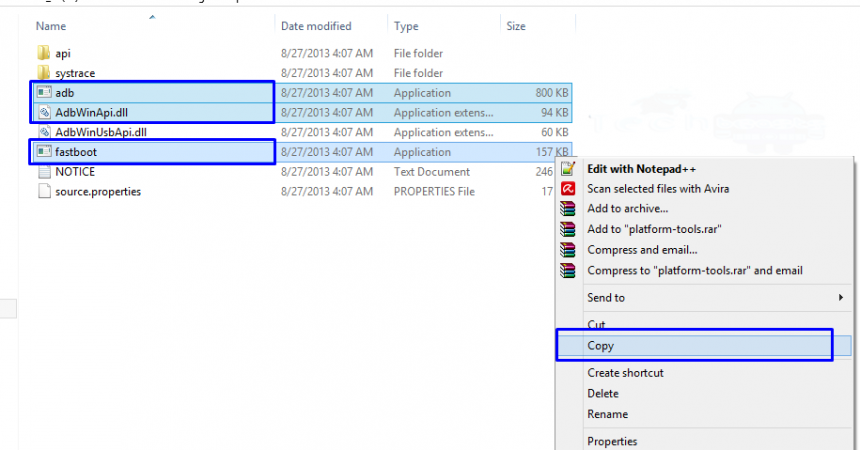This screenshot has width=860, height=450.
Task: Click date modified in AdbWinUsbApi.dll row
Action: [x=327, y=132]
